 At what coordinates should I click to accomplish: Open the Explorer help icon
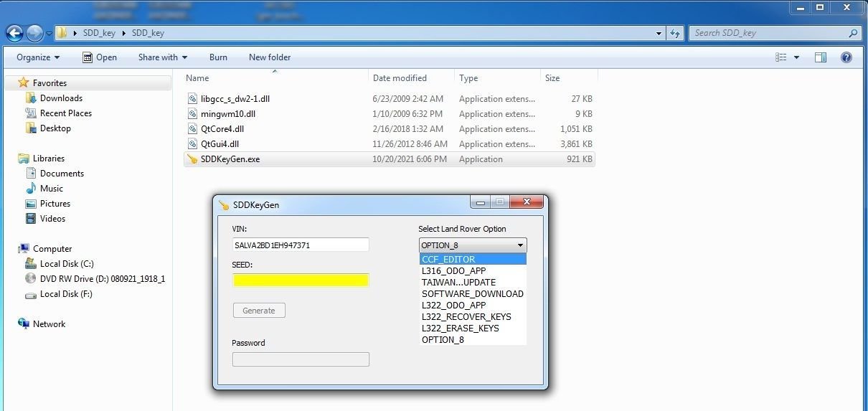pos(846,57)
